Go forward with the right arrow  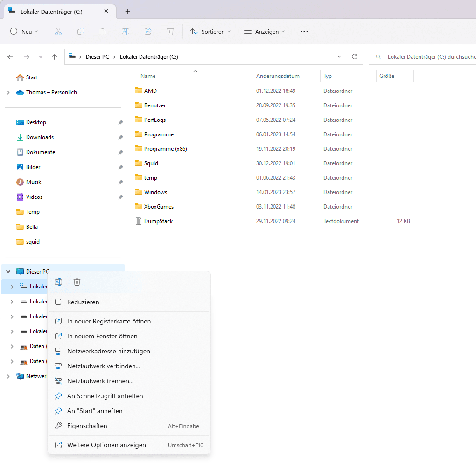coord(27,57)
